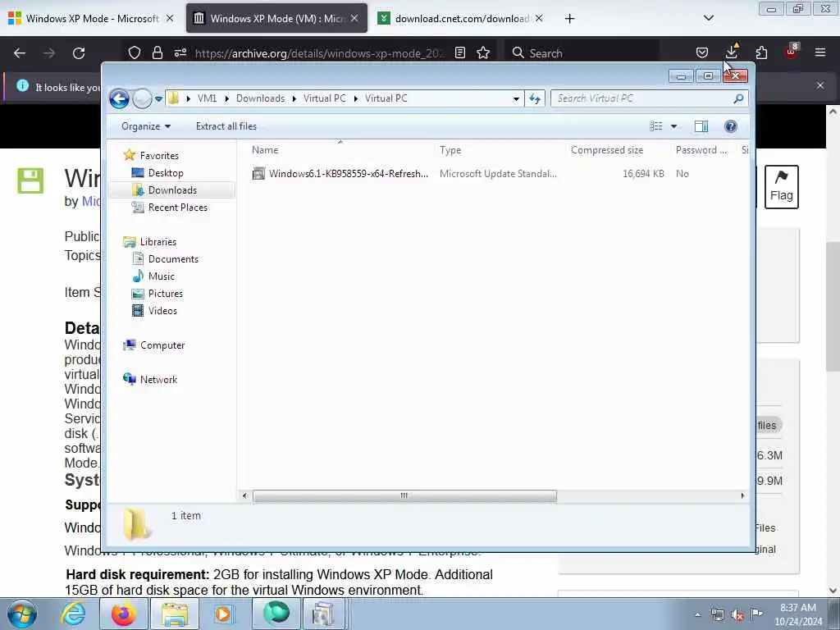Click the Firefox taskbar icon

click(124, 614)
